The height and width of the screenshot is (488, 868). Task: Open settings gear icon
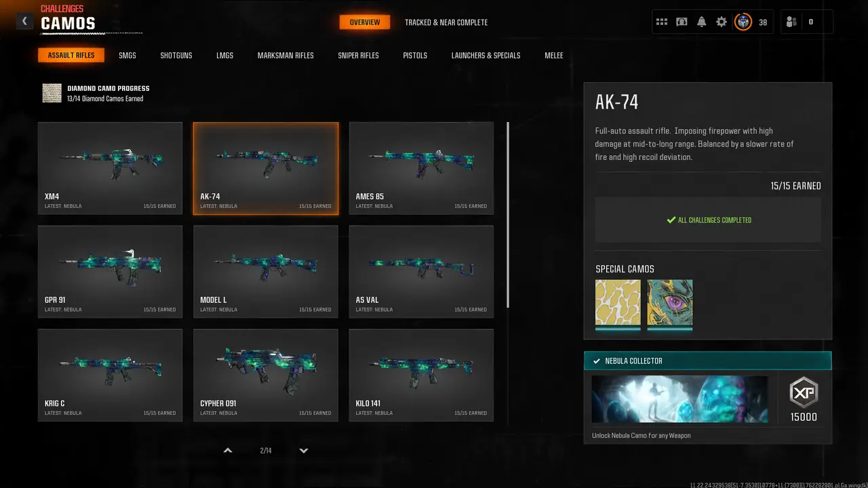pyautogui.click(x=722, y=22)
